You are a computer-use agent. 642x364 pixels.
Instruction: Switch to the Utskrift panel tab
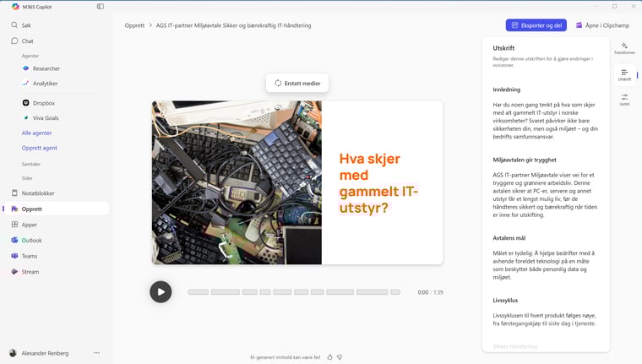point(624,74)
